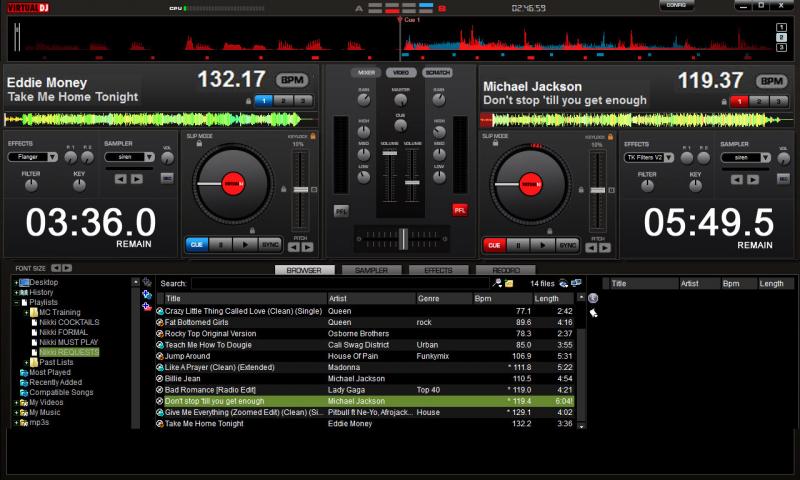Expand the MC Training folder
This screenshot has width=800, height=480.
coord(27,312)
